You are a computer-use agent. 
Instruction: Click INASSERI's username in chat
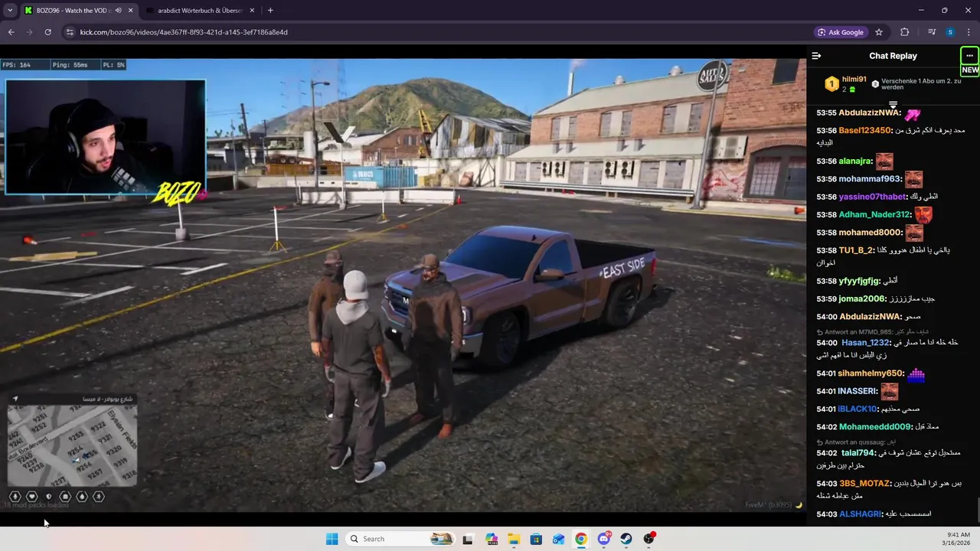(857, 391)
